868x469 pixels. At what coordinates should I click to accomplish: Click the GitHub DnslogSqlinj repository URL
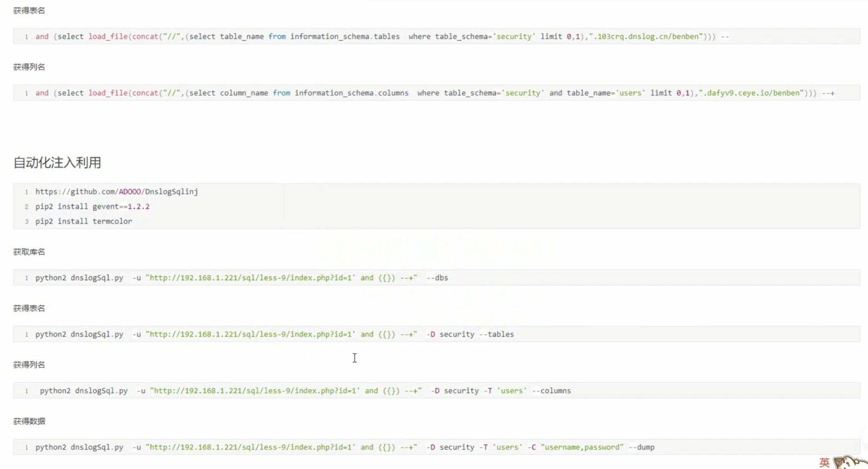(x=116, y=192)
